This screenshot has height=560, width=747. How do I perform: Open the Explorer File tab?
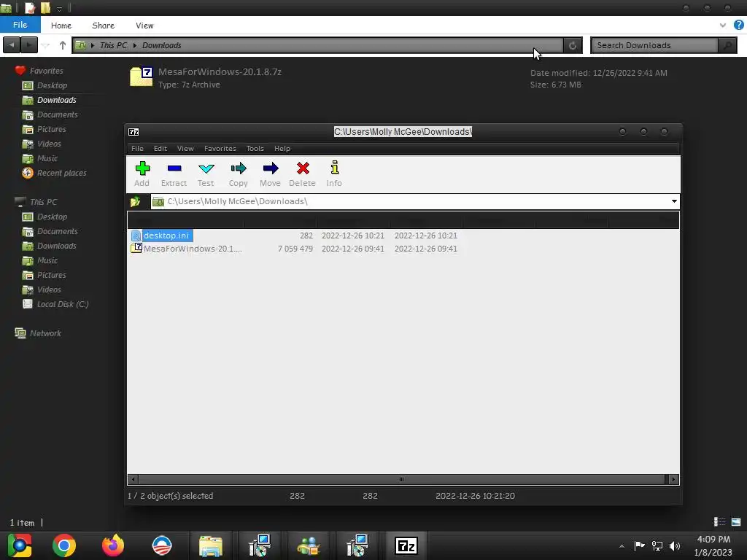coord(20,25)
